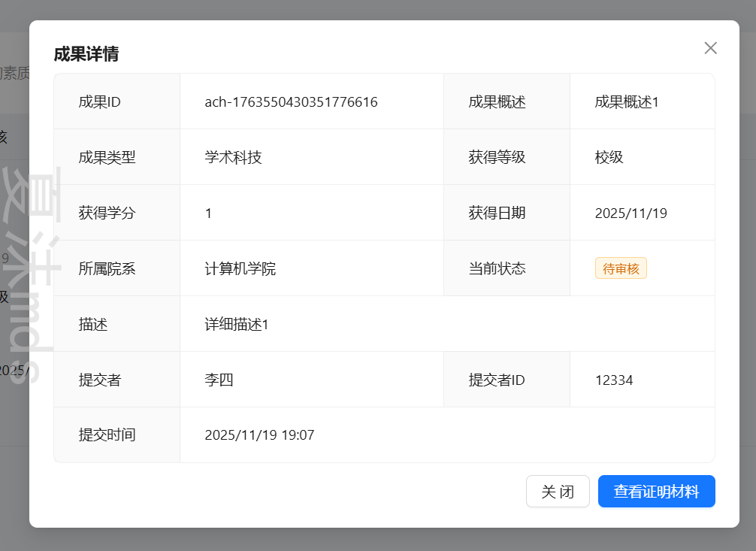Click the 计算机学院 value
This screenshot has width=756, height=551.
click(240, 268)
